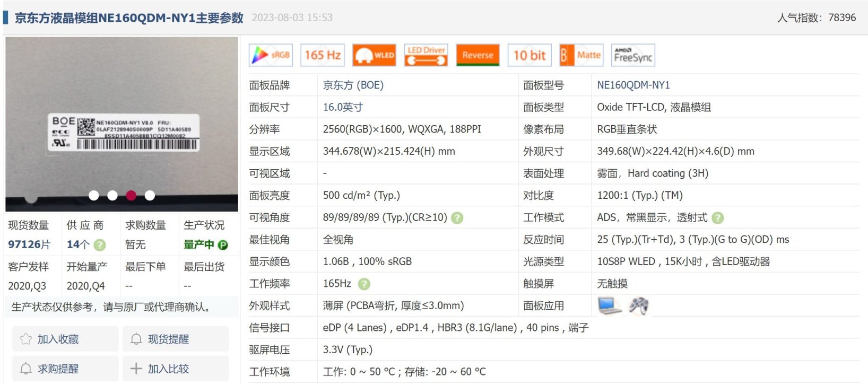Click the resolution value 2560(RGB)×1600
This screenshot has height=385, width=868.
pos(402,129)
